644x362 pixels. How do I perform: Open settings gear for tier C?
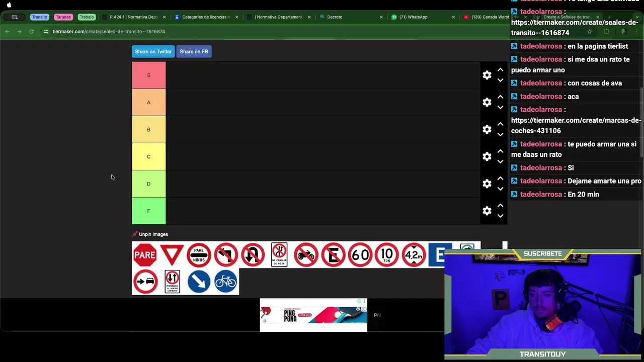tap(487, 156)
